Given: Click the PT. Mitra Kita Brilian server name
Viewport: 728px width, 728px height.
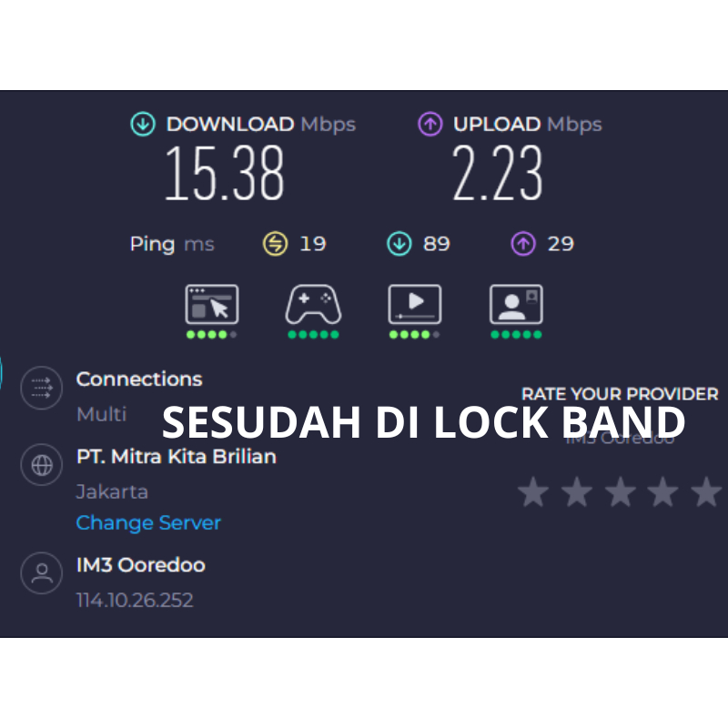Looking at the screenshot, I should (x=176, y=457).
